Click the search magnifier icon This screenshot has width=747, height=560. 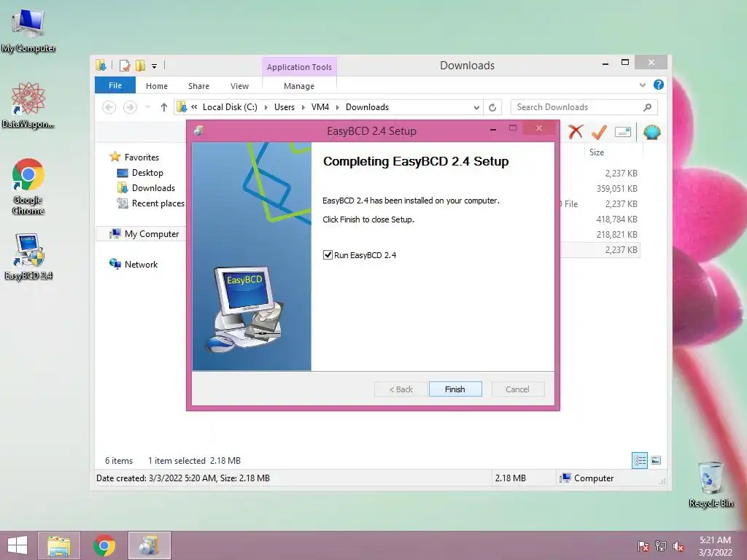[x=647, y=107]
